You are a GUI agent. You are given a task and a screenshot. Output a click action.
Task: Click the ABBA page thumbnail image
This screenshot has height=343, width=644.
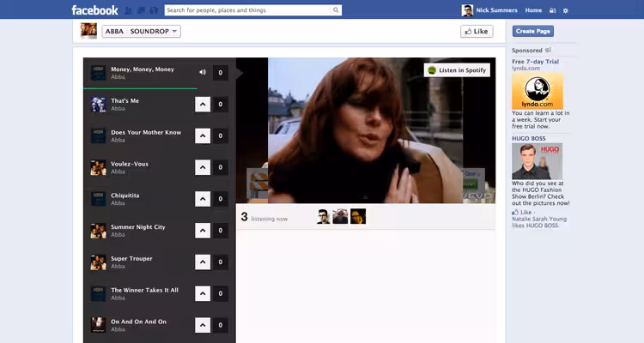tap(88, 31)
